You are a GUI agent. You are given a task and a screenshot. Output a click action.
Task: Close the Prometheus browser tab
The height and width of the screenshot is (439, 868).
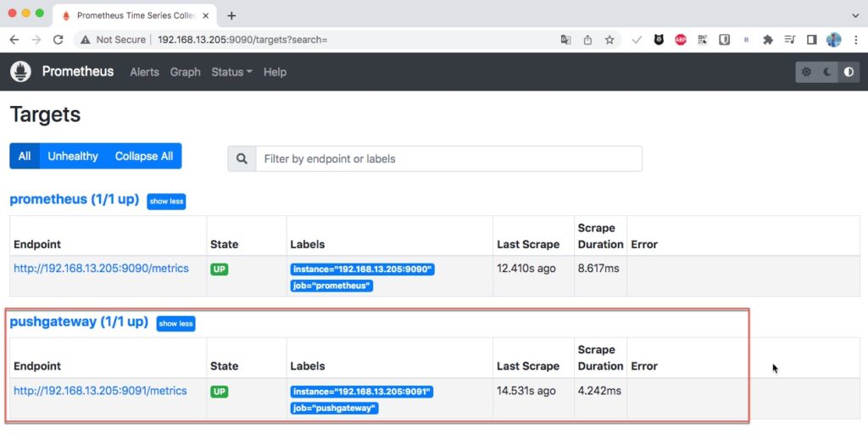pos(206,15)
